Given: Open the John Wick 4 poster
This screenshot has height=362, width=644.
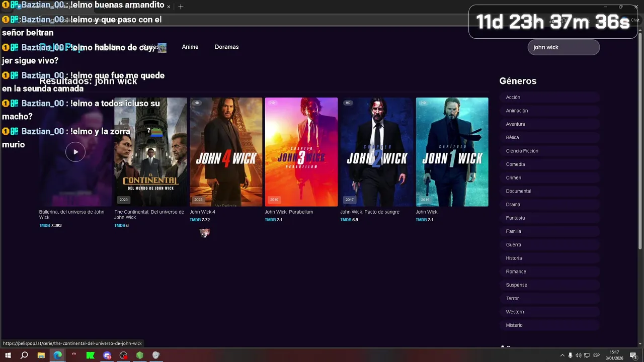Looking at the screenshot, I should click(226, 152).
